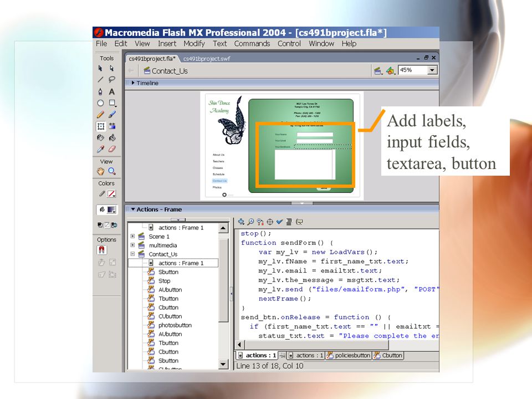Click the Replace icon in Actions toolbar
Image resolution: width=532 pixels, height=399 pixels.
[x=260, y=222]
